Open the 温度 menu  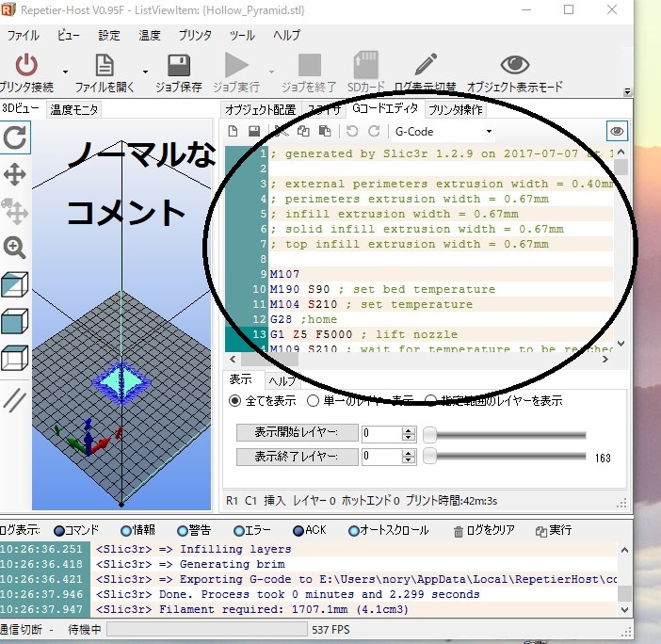(150, 35)
